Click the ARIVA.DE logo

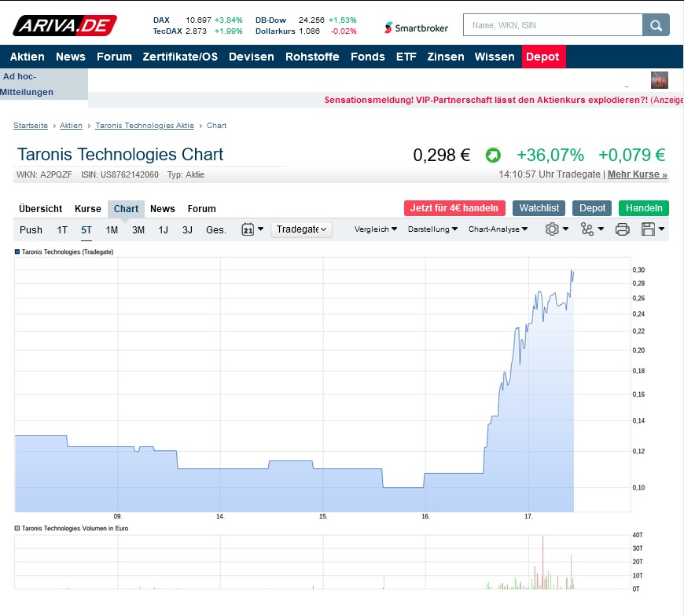(x=64, y=25)
